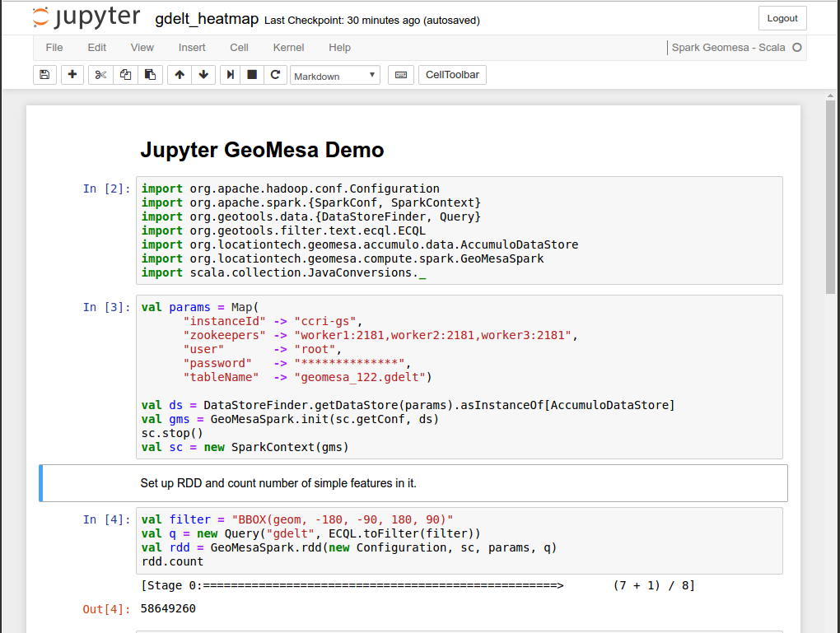This screenshot has width=840, height=633.
Task: Select markdown cell about RDD setup
Action: coord(413,483)
